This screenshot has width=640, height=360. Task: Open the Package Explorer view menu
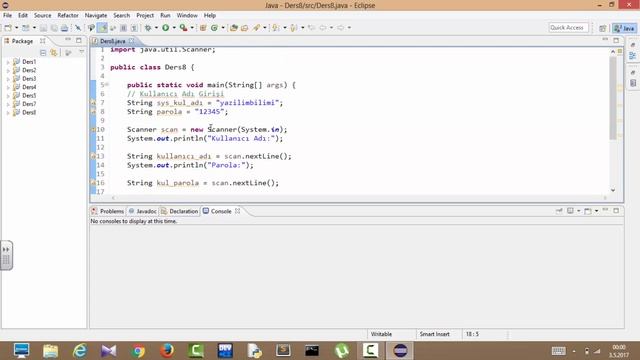point(82,52)
